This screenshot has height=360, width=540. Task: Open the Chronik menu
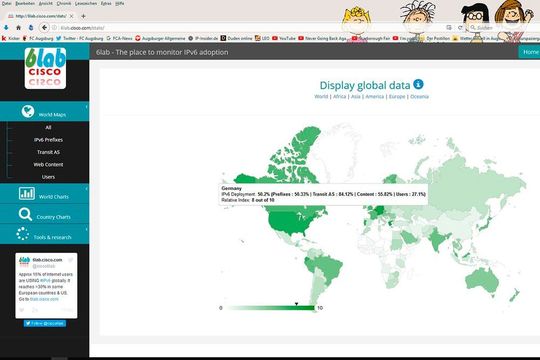[64, 3]
